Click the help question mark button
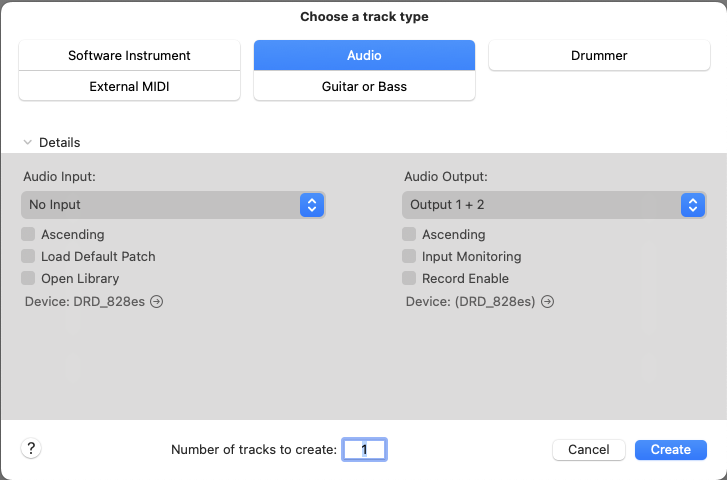The height and width of the screenshot is (480, 727). point(31,449)
